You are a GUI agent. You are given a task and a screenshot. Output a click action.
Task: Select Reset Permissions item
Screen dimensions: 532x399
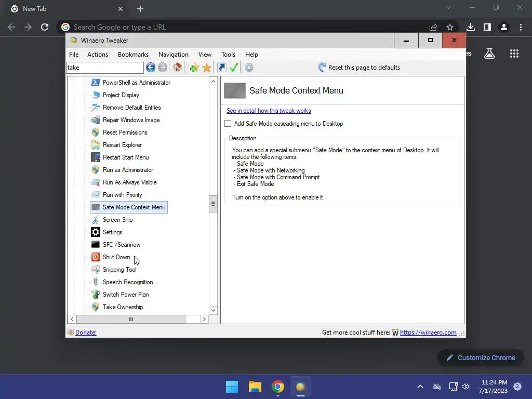(125, 132)
